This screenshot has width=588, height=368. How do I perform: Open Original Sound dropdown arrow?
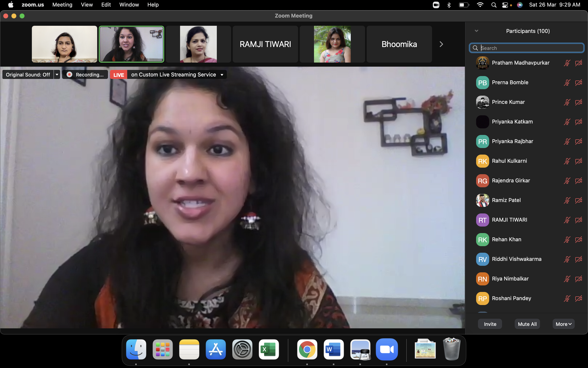click(57, 74)
